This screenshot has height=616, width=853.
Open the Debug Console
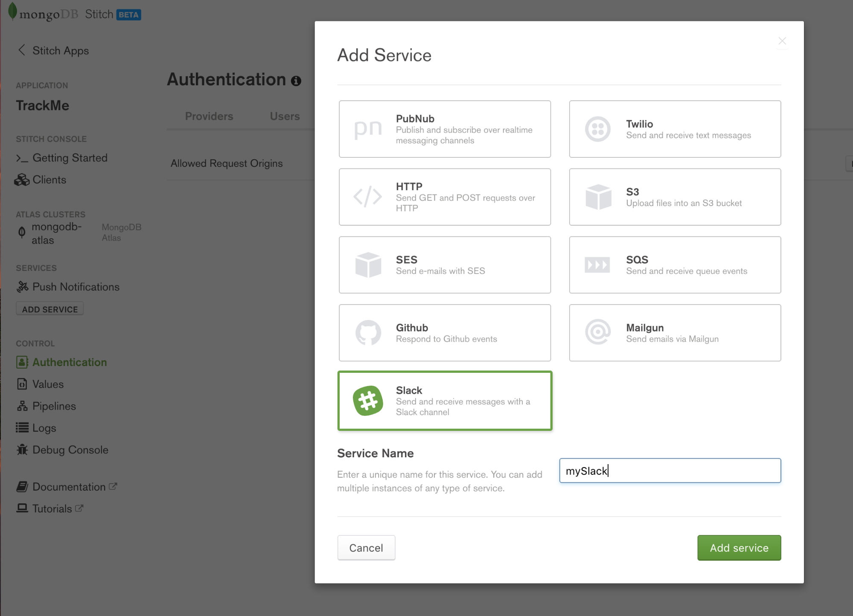coord(70,450)
